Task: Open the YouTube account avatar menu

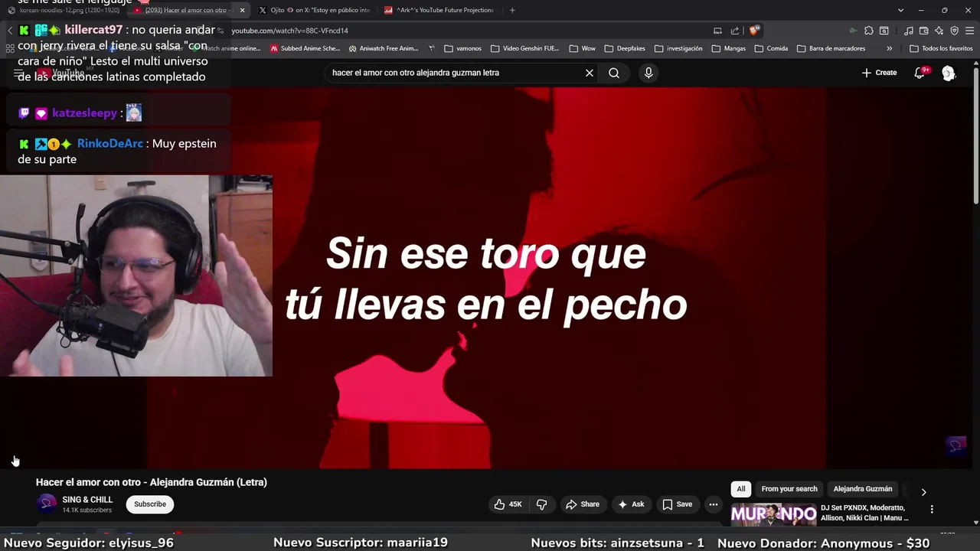Action: (x=949, y=73)
